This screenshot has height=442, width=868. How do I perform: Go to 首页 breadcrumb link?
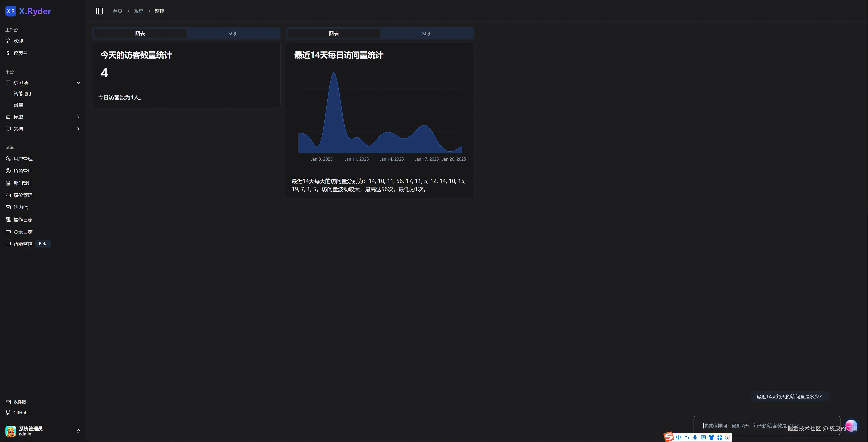(117, 11)
